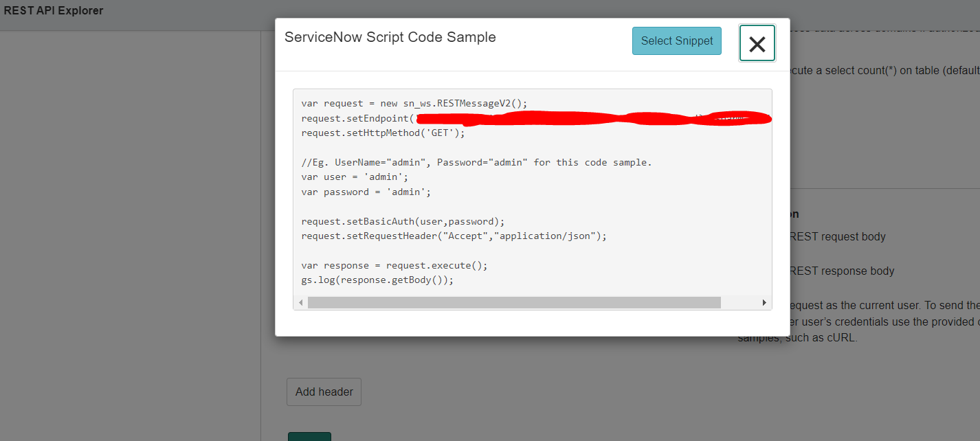
Task: Click the ServiceNow Script Code Sample heading
Action: pos(390,38)
